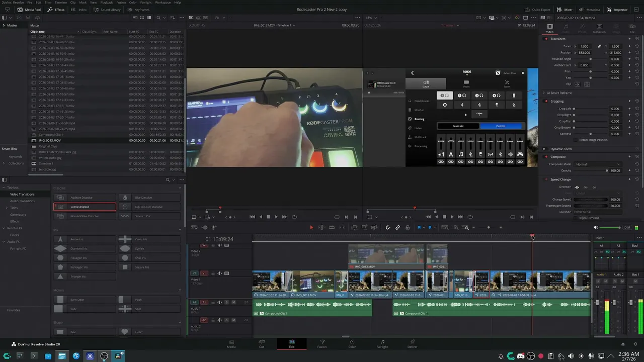The image size is (644, 362).
Task: Switch to the Fairlight page tab
Action: tap(382, 344)
